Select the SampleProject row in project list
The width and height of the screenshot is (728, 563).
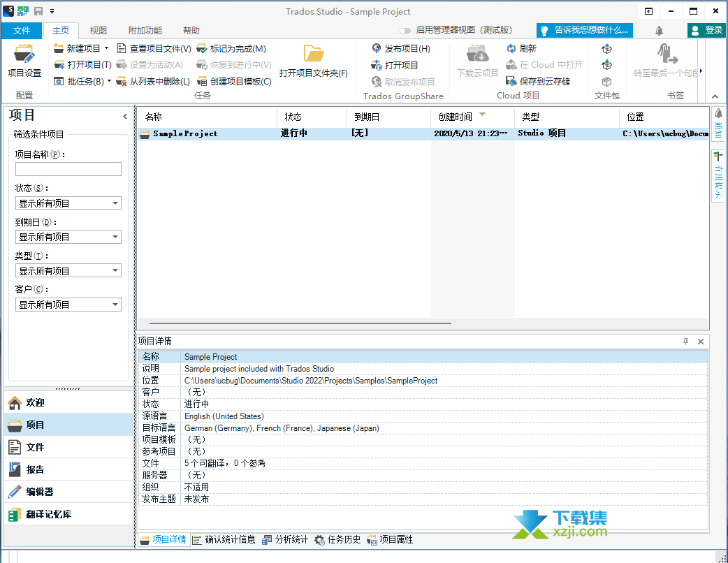[x=423, y=133]
